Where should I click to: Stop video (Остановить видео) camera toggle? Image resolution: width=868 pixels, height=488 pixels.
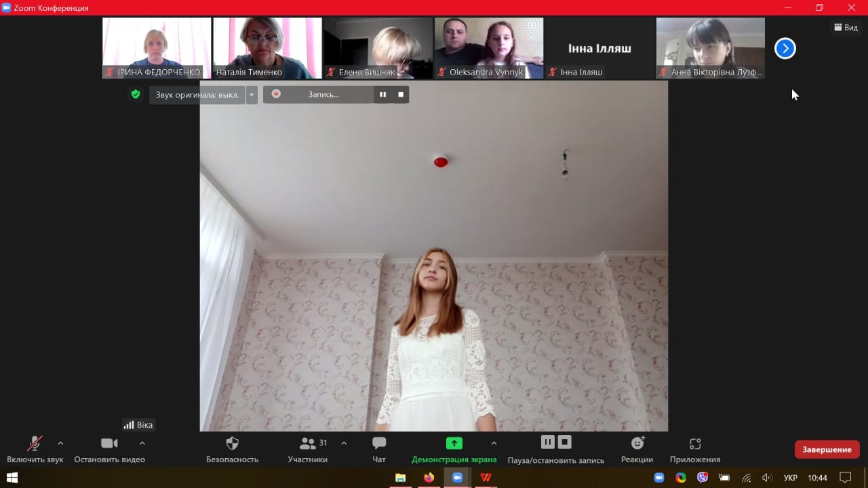[109, 443]
